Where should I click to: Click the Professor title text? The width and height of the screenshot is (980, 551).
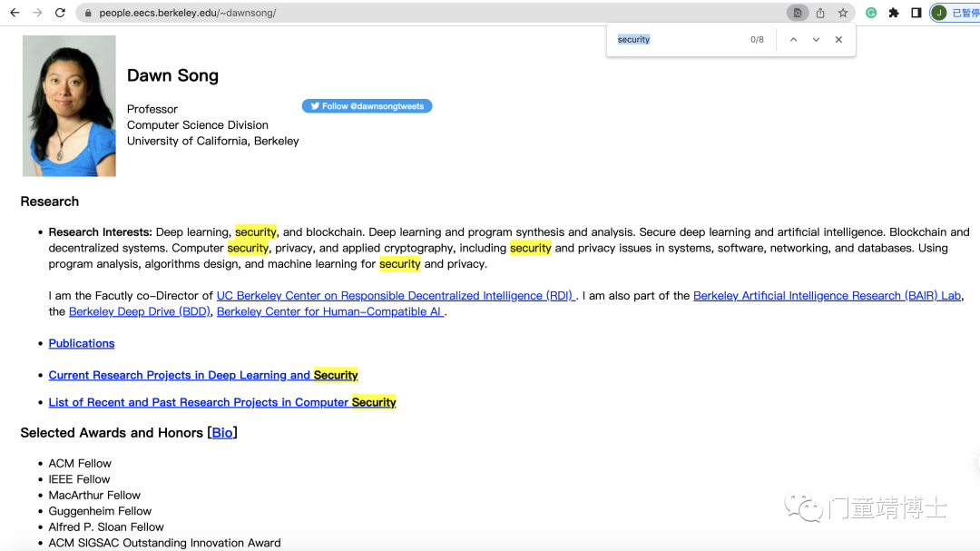(x=152, y=109)
